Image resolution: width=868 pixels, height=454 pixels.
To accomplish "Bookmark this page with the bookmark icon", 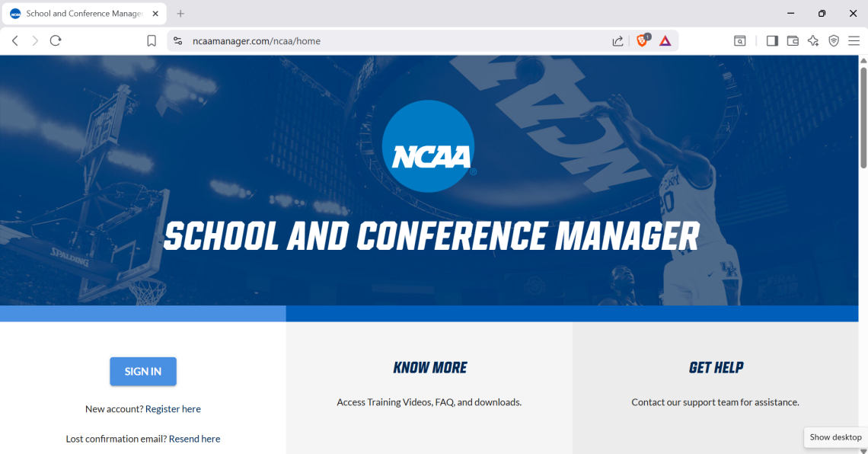I will pyautogui.click(x=152, y=41).
